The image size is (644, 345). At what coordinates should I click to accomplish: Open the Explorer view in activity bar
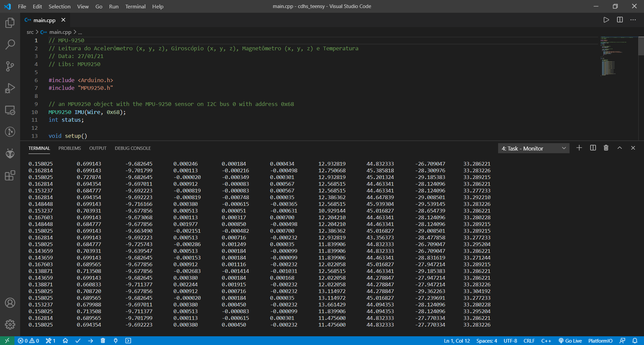(10, 23)
